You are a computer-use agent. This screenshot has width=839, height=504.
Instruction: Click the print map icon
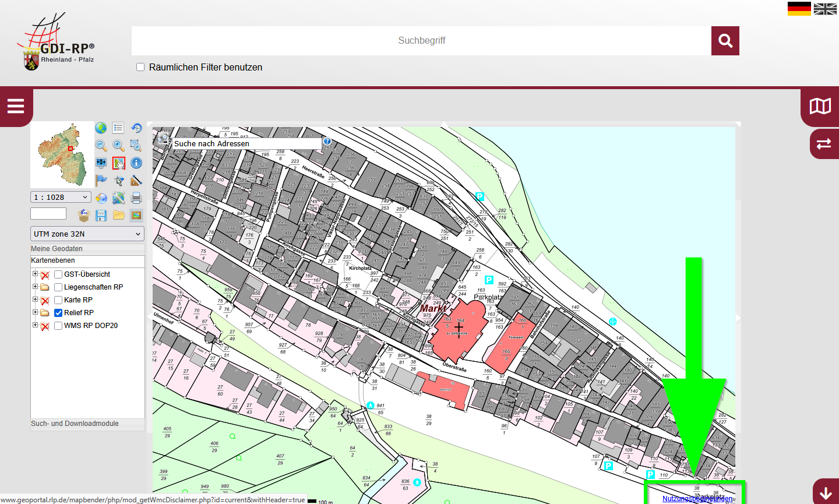[x=136, y=198]
